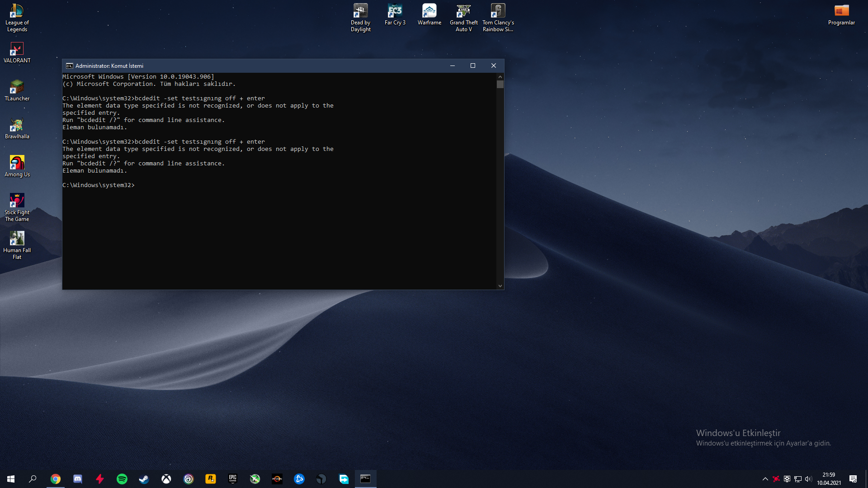Open the Xbox app icon
The height and width of the screenshot is (488, 868).
[166, 479]
